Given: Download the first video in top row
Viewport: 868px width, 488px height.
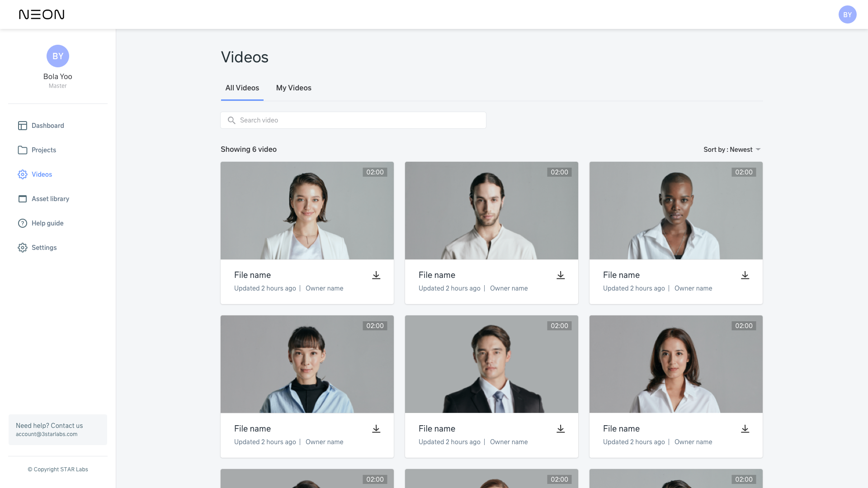Looking at the screenshot, I should 376,275.
